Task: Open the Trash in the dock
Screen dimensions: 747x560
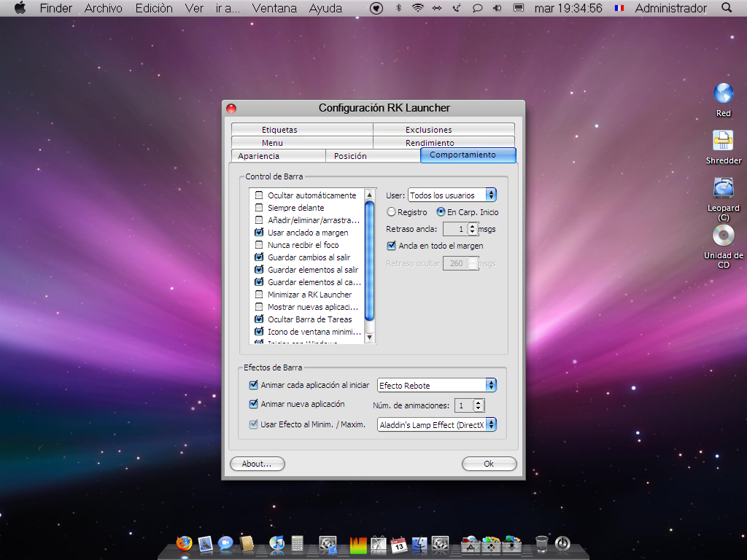Action: pos(542,544)
